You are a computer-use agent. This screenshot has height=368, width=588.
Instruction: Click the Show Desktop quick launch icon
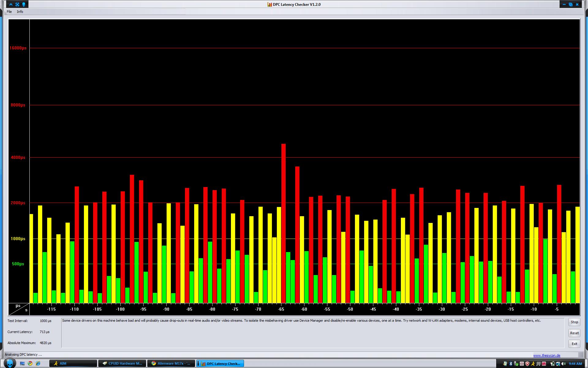point(22,363)
